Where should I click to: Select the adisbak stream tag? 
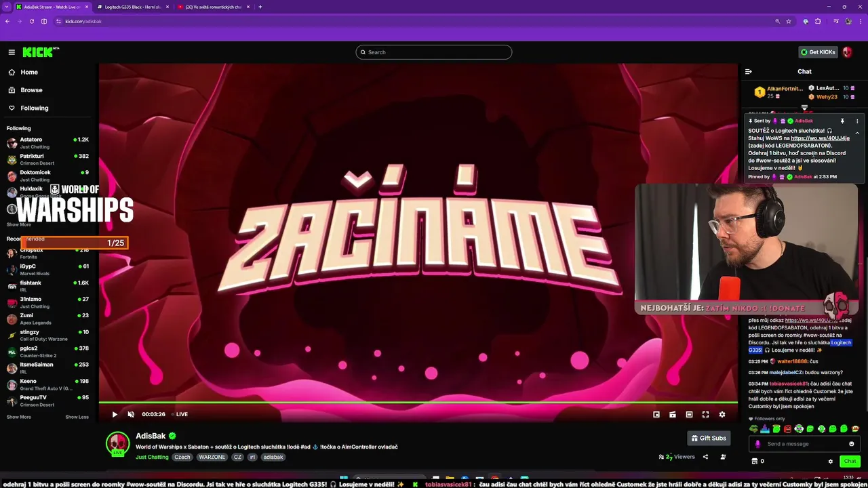tap(273, 457)
